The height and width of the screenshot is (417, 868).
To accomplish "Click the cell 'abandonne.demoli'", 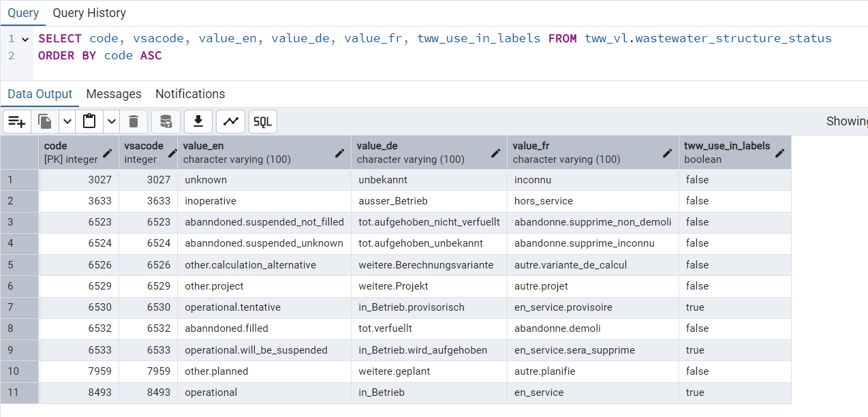I will point(593,328).
